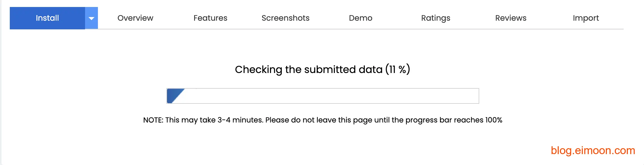
Task: Select the Demo tab
Action: [x=361, y=18]
